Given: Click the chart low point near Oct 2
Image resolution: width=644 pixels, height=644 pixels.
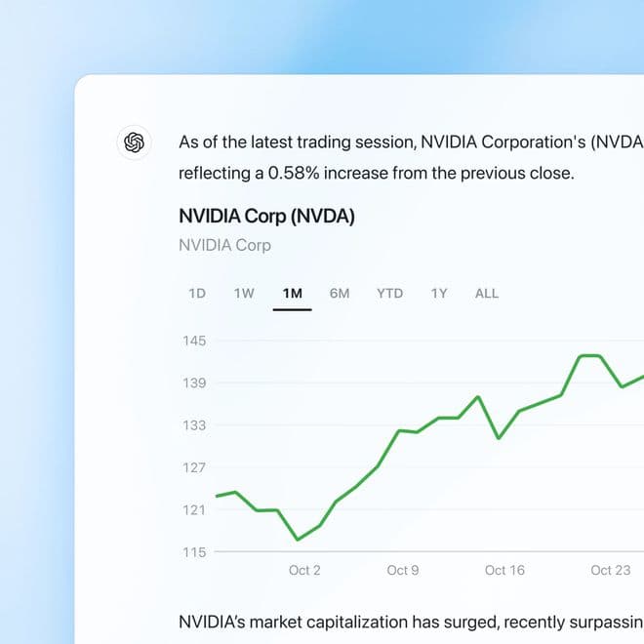Looking at the screenshot, I should pyautogui.click(x=298, y=539).
